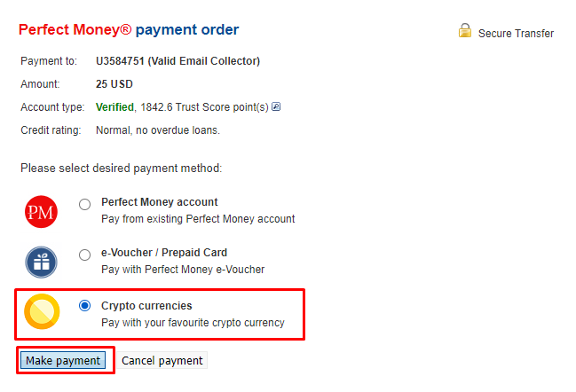
Task: Click the U3584751 Valid Email Collector payee
Action: [178, 61]
